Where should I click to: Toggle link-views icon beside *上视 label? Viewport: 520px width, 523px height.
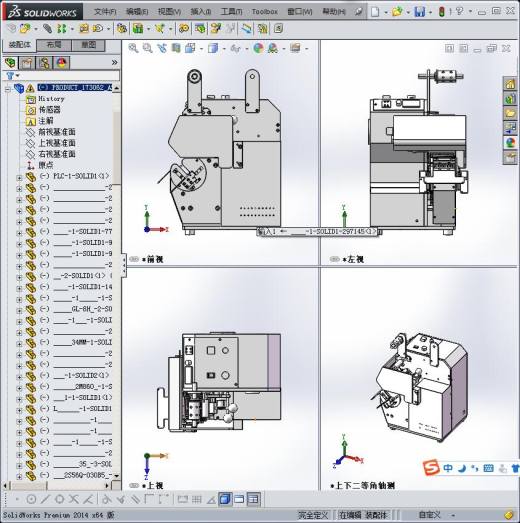(134, 486)
